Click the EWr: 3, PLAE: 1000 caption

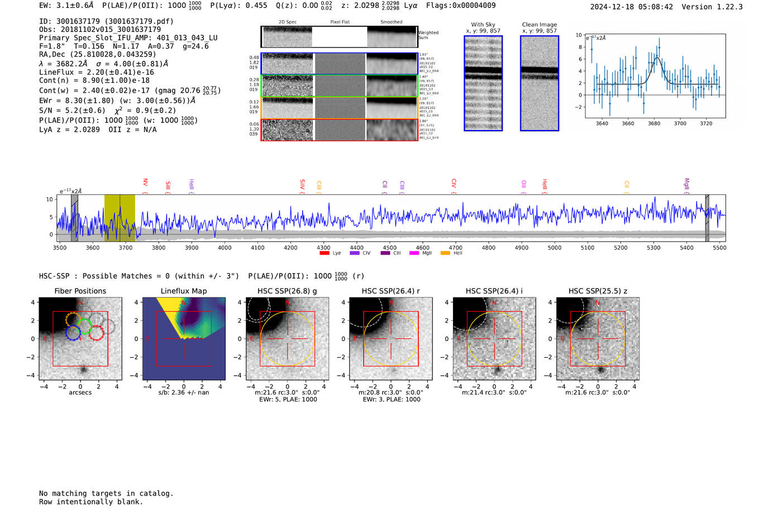(392, 400)
